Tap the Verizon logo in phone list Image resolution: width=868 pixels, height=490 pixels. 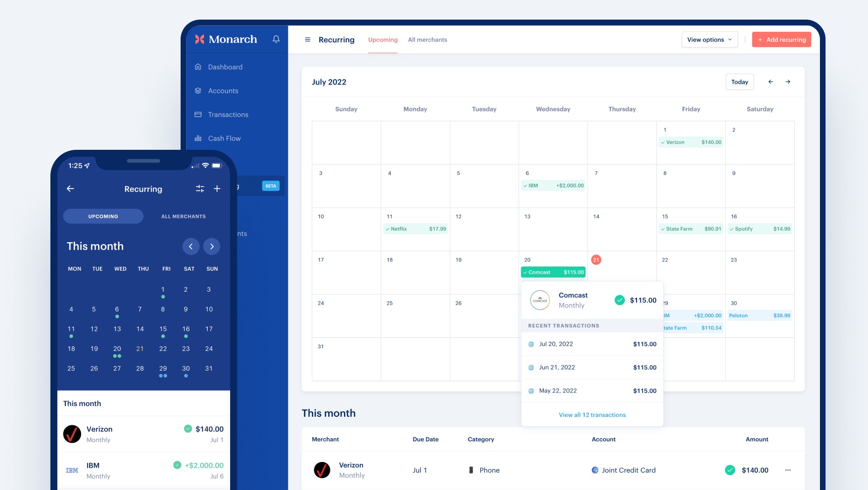(x=72, y=434)
